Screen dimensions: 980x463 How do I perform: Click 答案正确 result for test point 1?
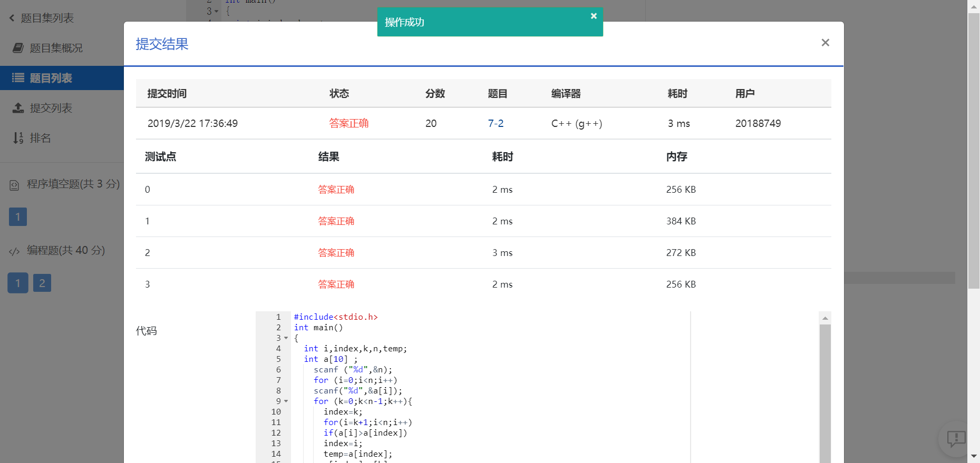click(x=336, y=221)
